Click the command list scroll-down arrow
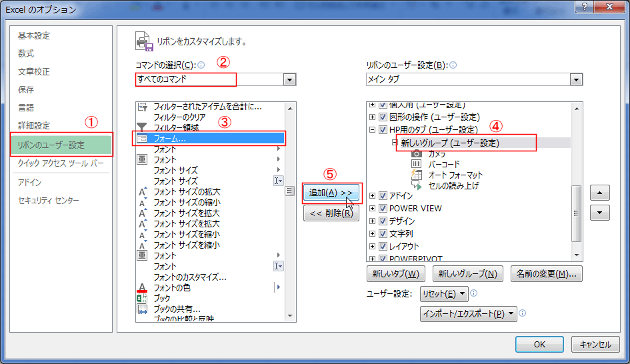This screenshot has width=630, height=364. pyautogui.click(x=290, y=316)
